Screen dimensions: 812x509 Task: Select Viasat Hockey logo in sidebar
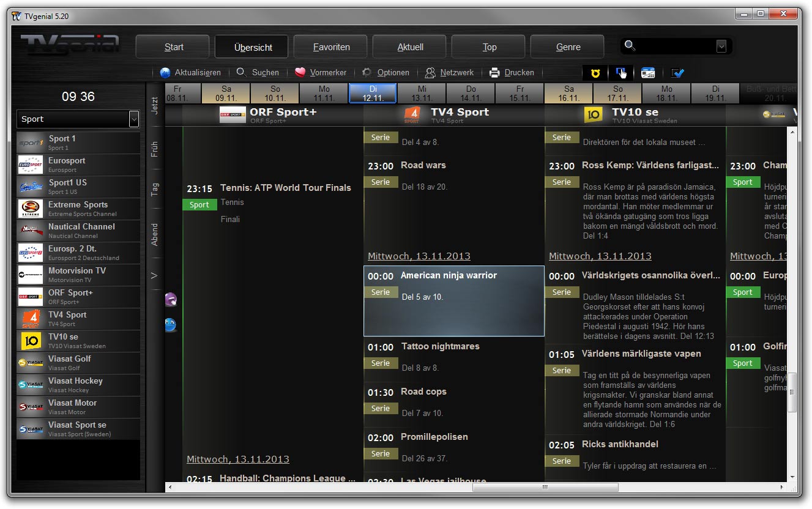pos(31,385)
